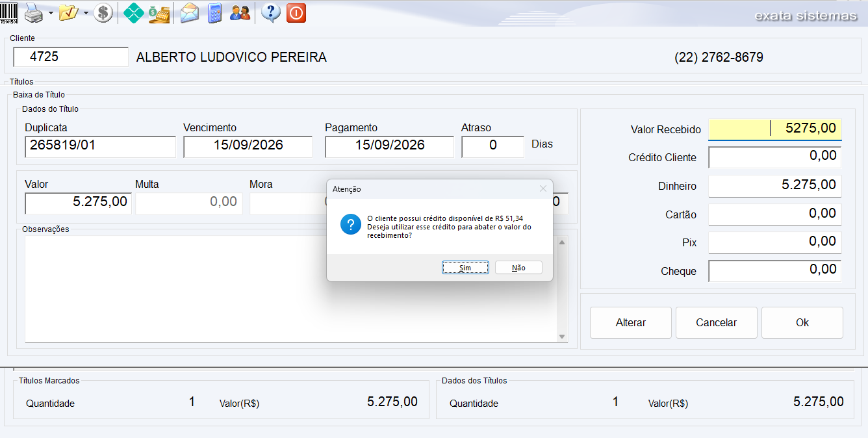This screenshot has width=868, height=438.
Task: Expand the folder icon dropdown arrow
Action: [86, 13]
